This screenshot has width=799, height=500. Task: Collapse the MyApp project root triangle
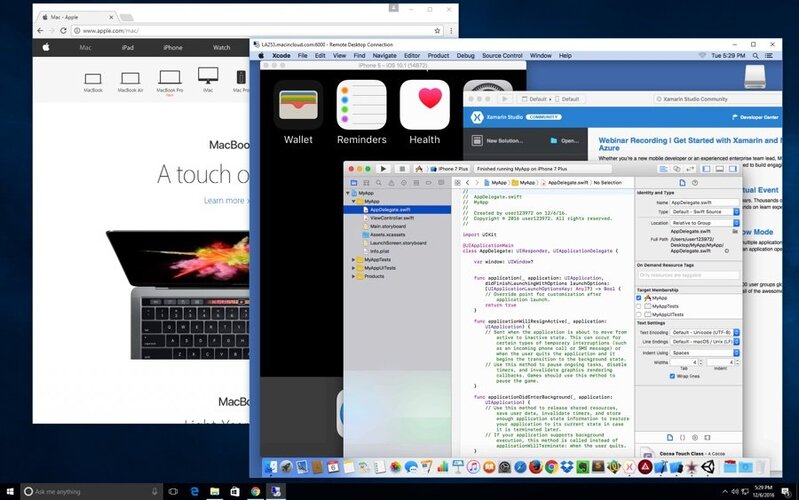click(x=348, y=193)
